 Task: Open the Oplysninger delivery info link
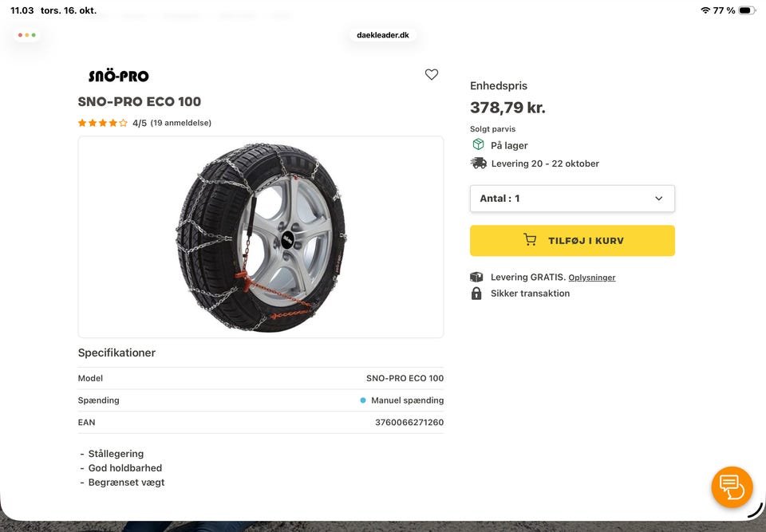[x=592, y=278]
